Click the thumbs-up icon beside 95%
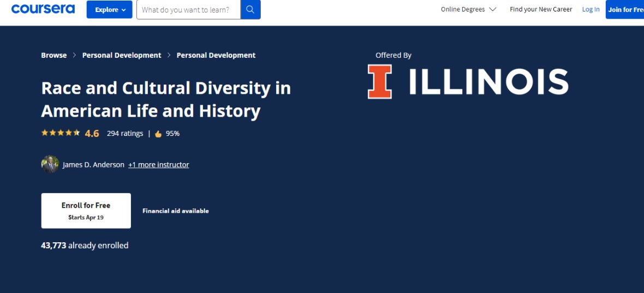Image resolution: width=644 pixels, height=293 pixels. [158, 134]
